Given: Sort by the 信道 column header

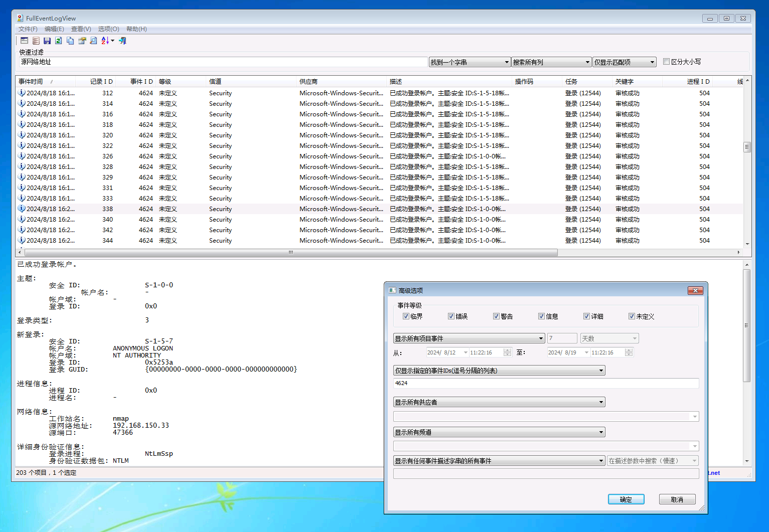Looking at the screenshot, I should [x=251, y=81].
